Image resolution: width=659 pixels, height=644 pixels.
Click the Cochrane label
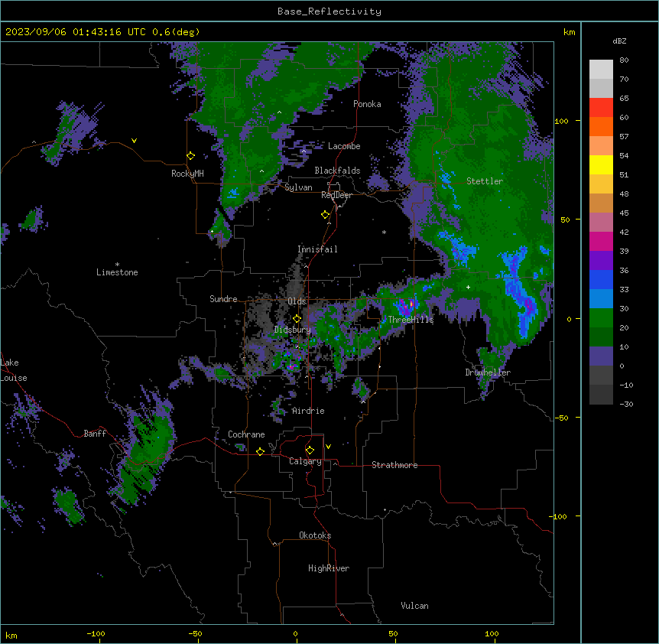tap(246, 434)
